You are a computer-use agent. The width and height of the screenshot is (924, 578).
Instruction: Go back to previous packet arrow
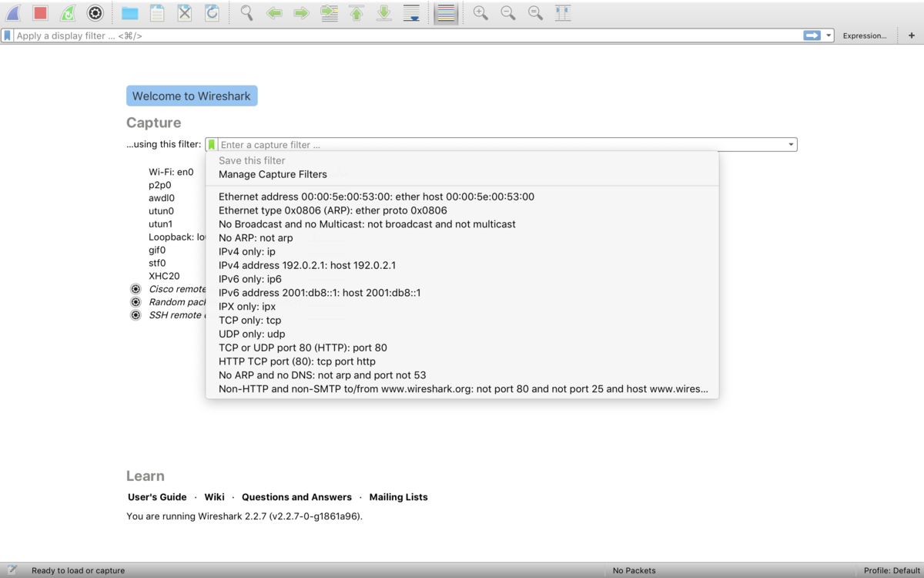tap(274, 13)
